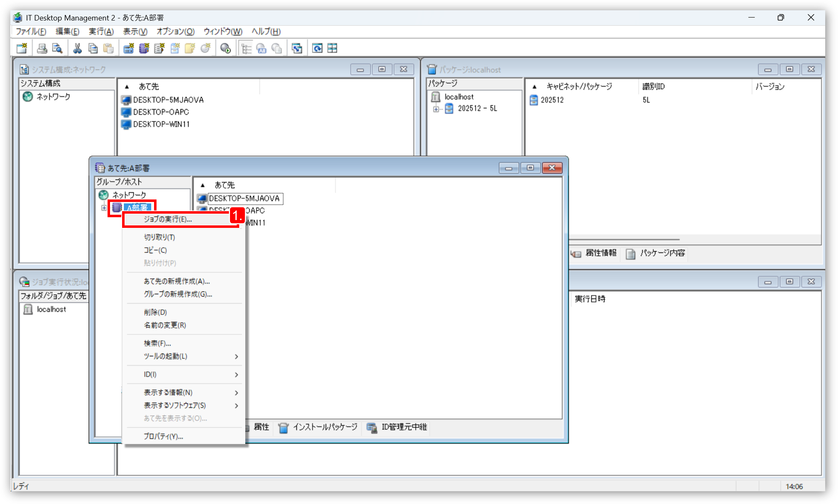Click the execute job toolbar icon
This screenshot has width=838, height=504.
click(x=225, y=48)
